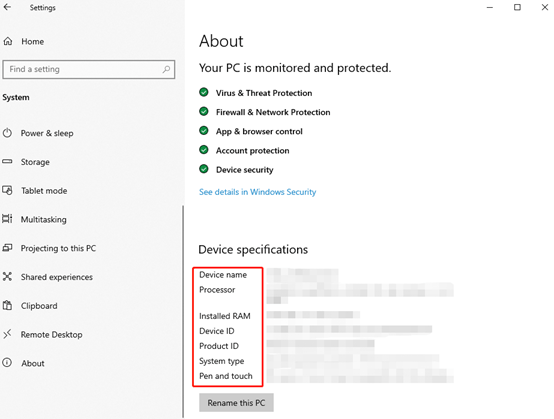Select the Power & sleep icon
554x419 pixels.
(7, 133)
